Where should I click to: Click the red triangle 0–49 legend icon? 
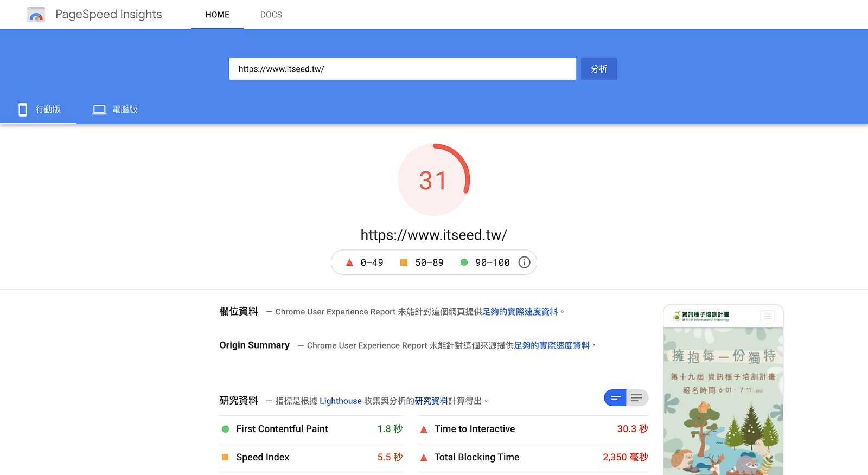pos(349,262)
